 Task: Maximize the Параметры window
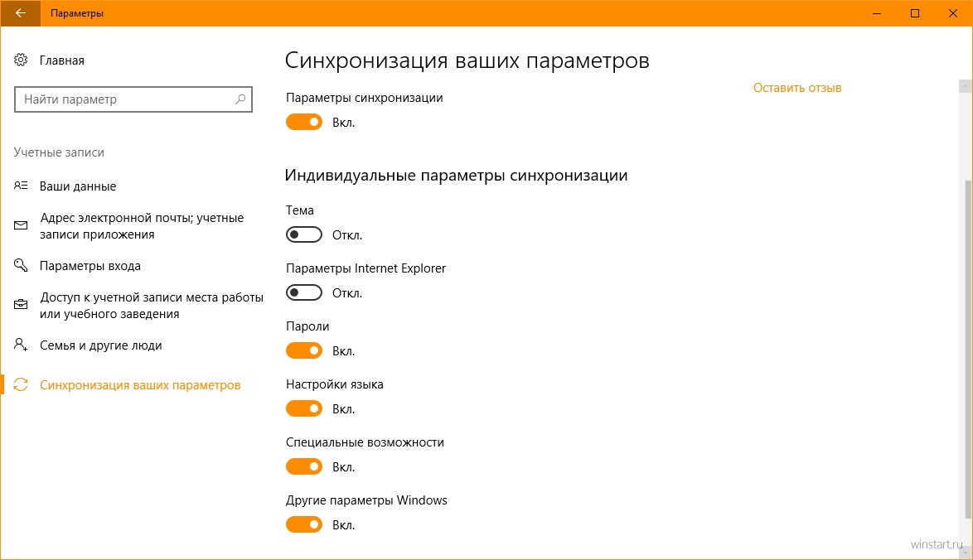click(915, 13)
